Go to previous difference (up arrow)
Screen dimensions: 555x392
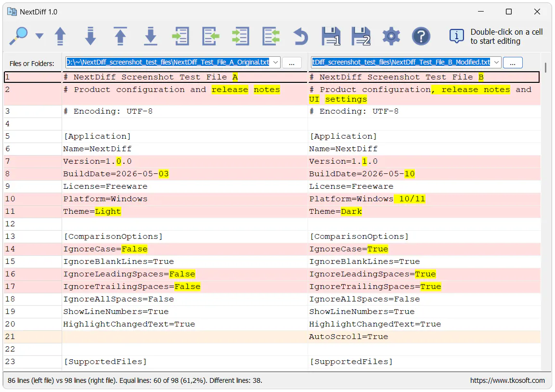click(x=60, y=36)
